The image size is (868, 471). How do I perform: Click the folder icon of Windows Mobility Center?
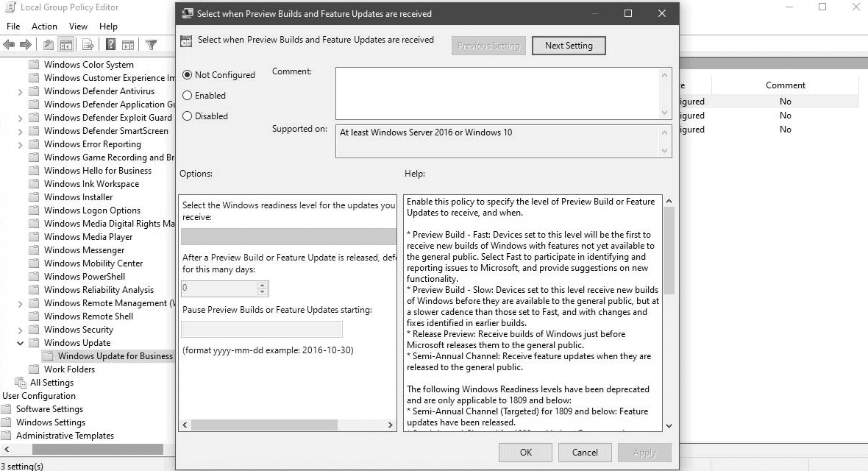(x=35, y=263)
